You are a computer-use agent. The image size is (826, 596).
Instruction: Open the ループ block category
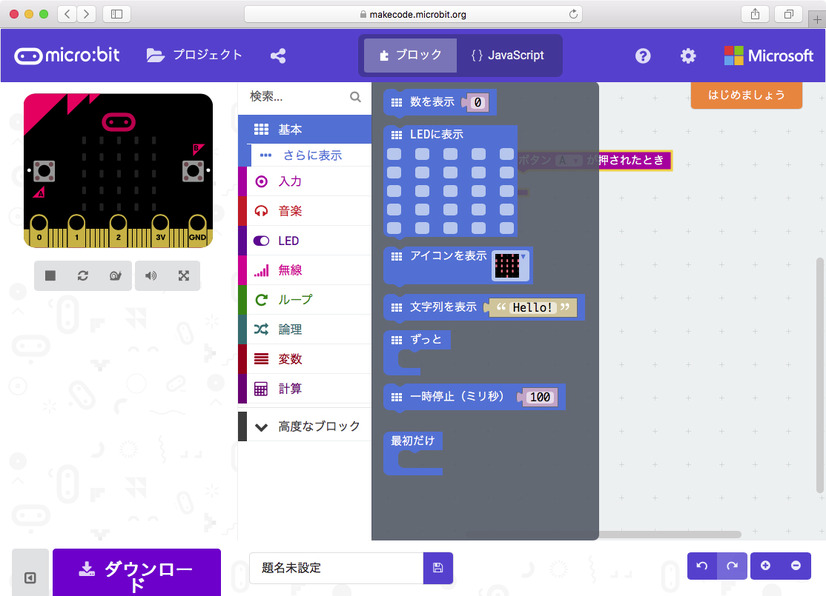click(305, 300)
